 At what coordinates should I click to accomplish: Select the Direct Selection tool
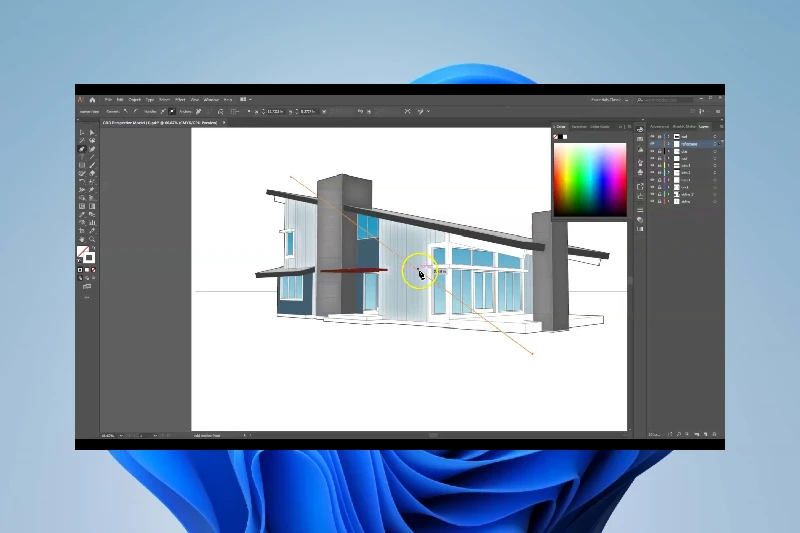pos(92,132)
